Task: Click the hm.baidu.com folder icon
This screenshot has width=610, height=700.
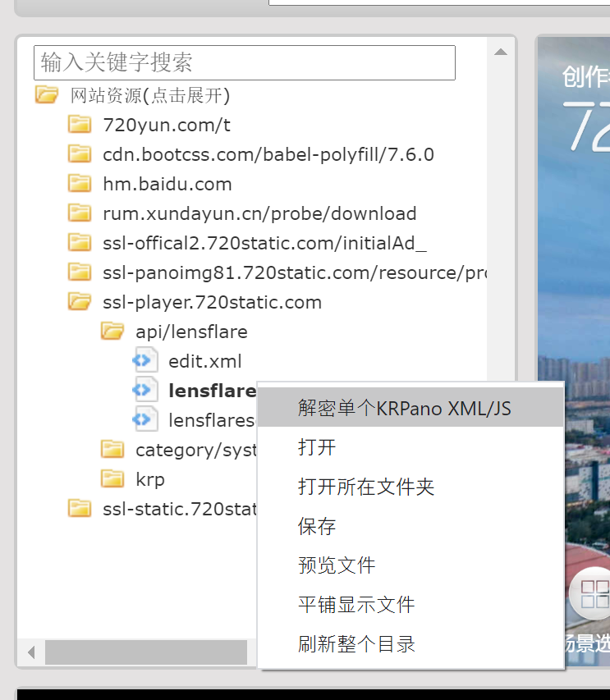Action: (80, 184)
